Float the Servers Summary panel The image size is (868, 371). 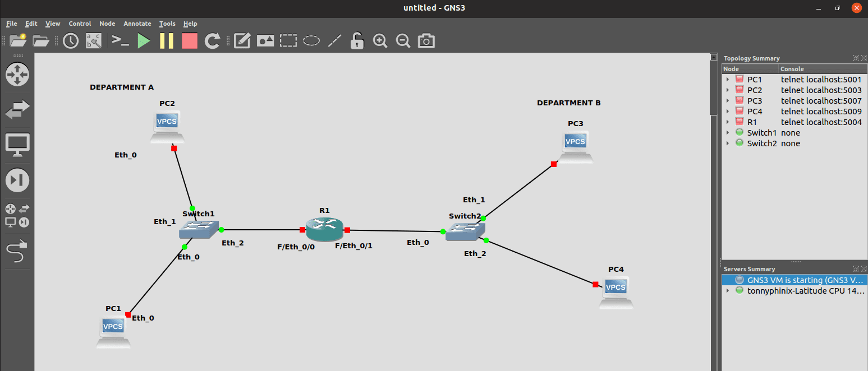click(x=856, y=268)
